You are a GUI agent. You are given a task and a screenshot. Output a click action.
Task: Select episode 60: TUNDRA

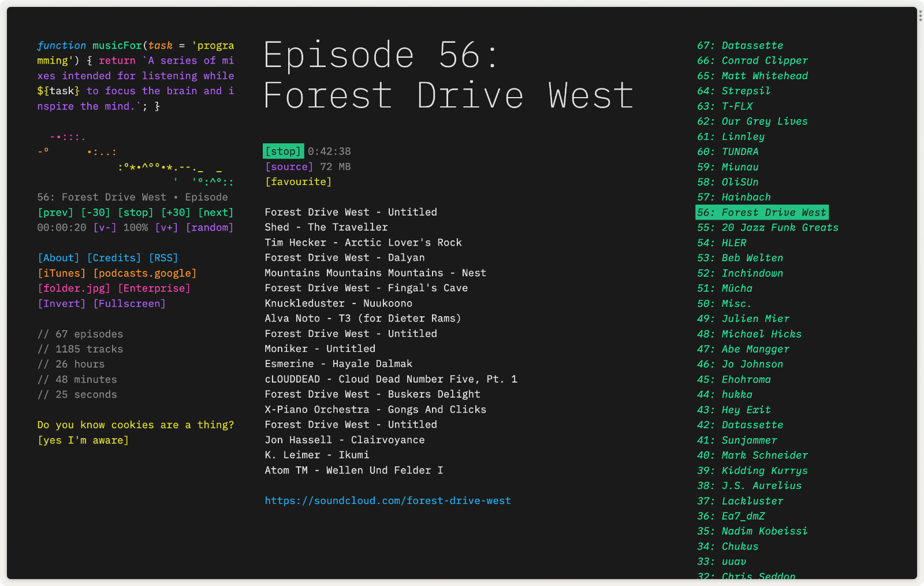(x=728, y=151)
